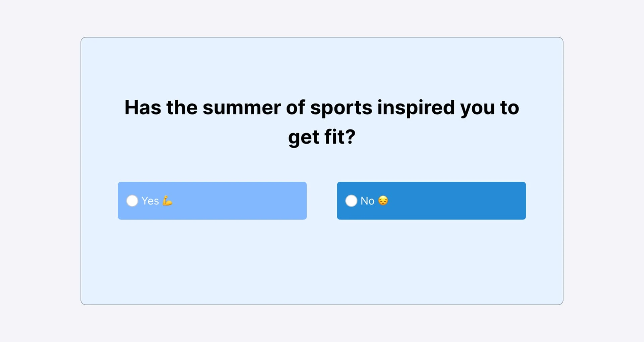Select the No radio button

coord(351,201)
